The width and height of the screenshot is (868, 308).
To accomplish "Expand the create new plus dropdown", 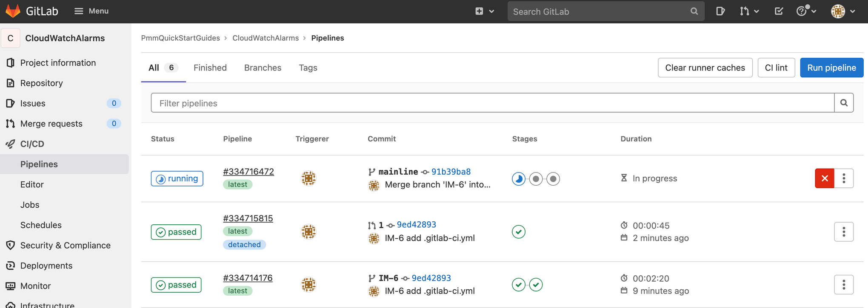I will point(484,11).
